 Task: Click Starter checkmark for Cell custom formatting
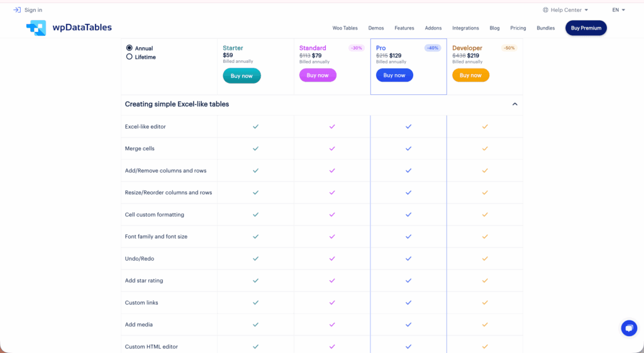255,214
